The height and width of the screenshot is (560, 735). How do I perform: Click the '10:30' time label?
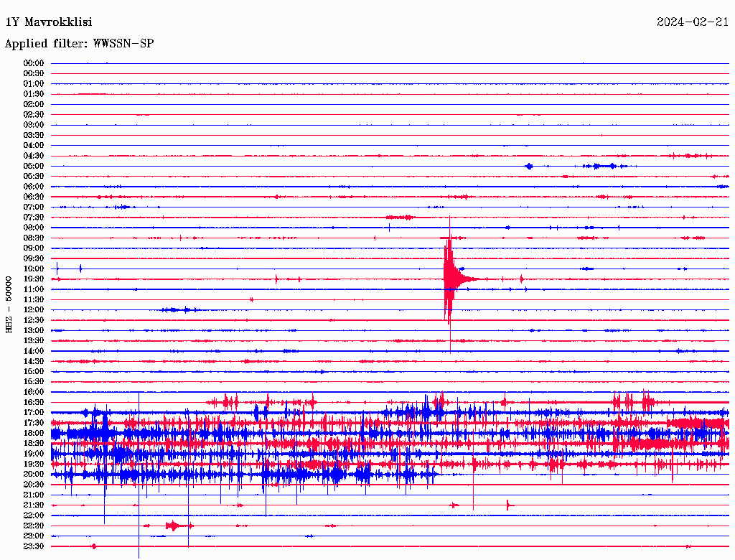coord(33,279)
